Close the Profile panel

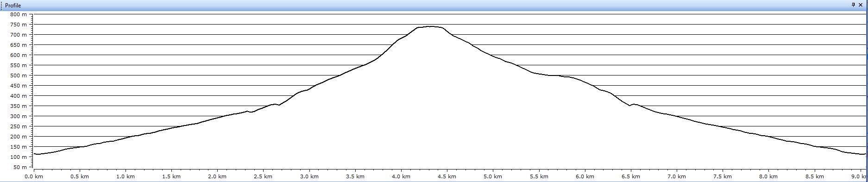pyautogui.click(x=861, y=5)
